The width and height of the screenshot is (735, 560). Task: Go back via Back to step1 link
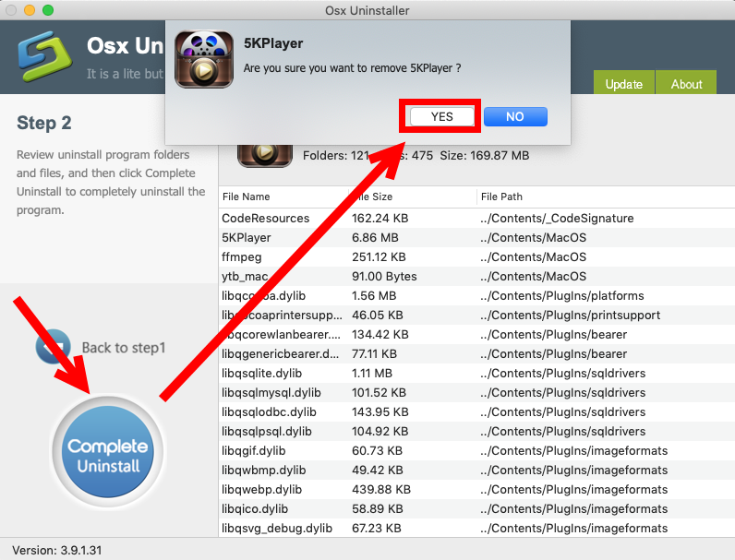[123, 348]
